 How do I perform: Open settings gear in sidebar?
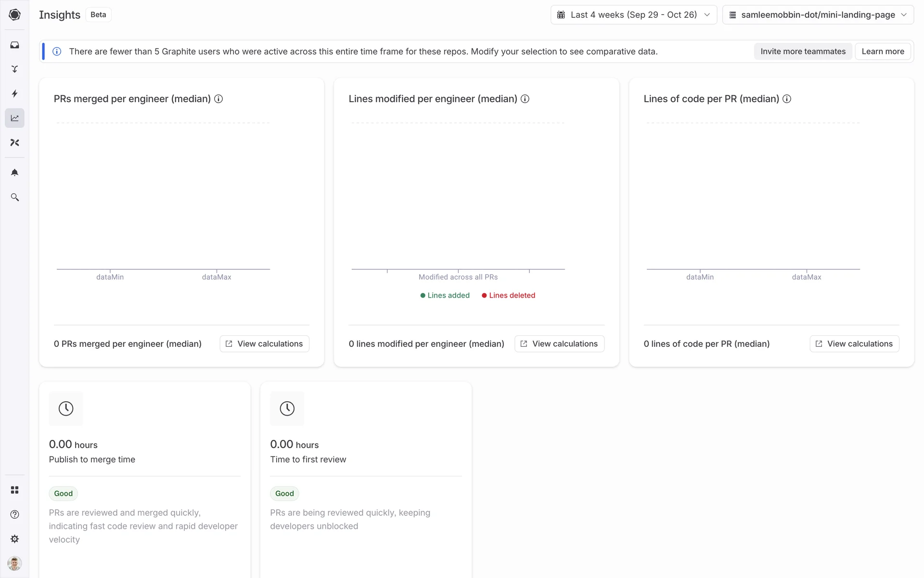[14, 539]
